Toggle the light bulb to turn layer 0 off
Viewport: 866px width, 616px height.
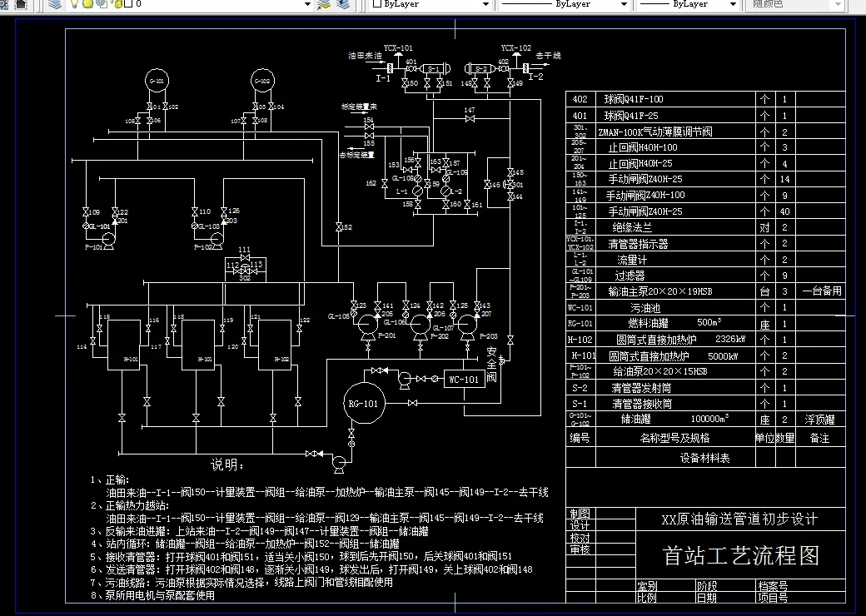[x=74, y=5]
